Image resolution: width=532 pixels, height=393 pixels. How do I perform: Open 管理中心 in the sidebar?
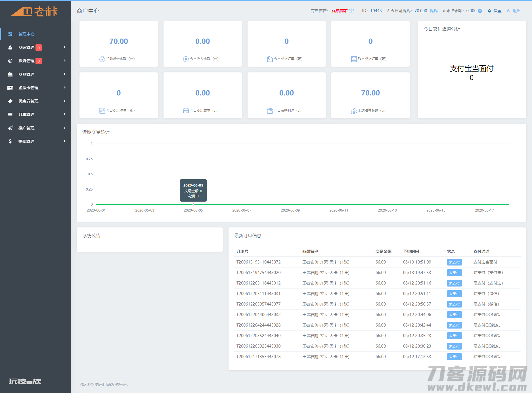click(x=35, y=34)
